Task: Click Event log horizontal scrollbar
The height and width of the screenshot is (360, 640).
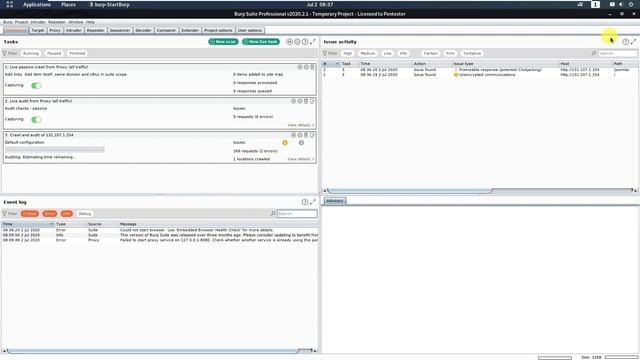Action: pos(153,351)
